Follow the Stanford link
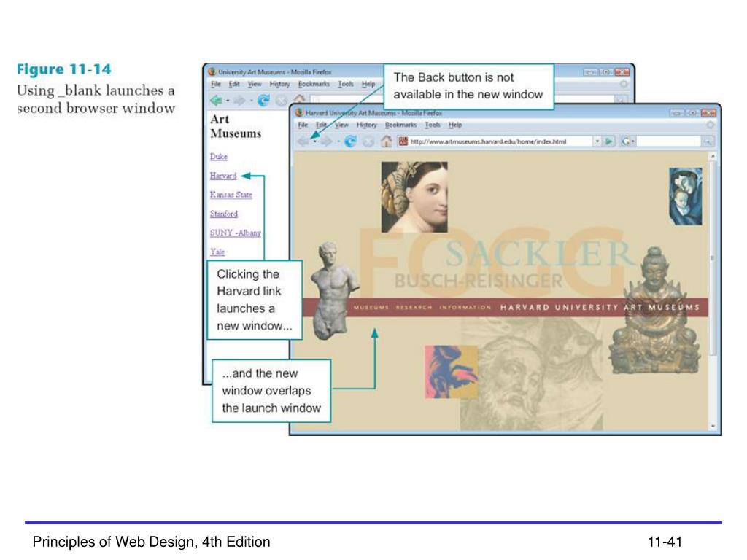The image size is (747, 560). pos(224,214)
